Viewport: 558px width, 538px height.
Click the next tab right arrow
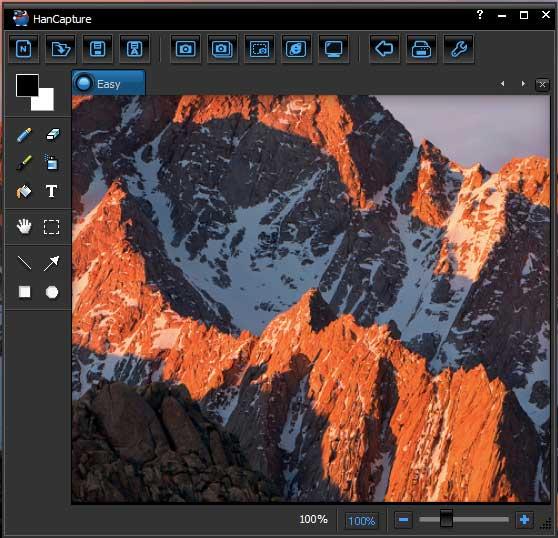(x=523, y=84)
